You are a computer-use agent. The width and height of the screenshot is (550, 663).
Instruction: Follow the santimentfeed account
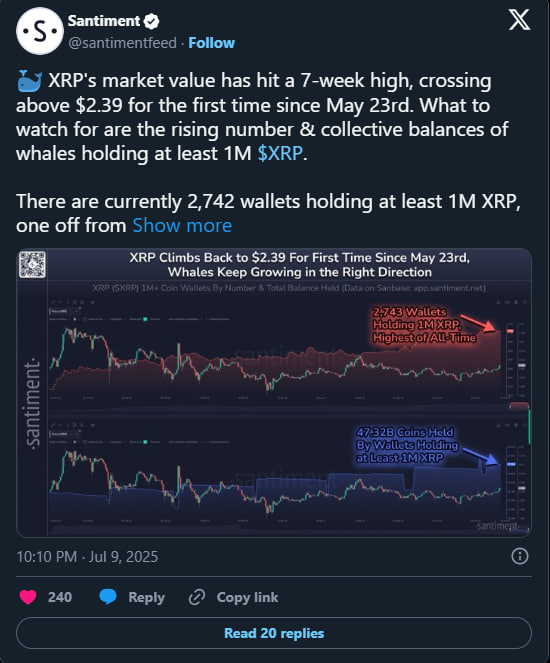[211, 43]
